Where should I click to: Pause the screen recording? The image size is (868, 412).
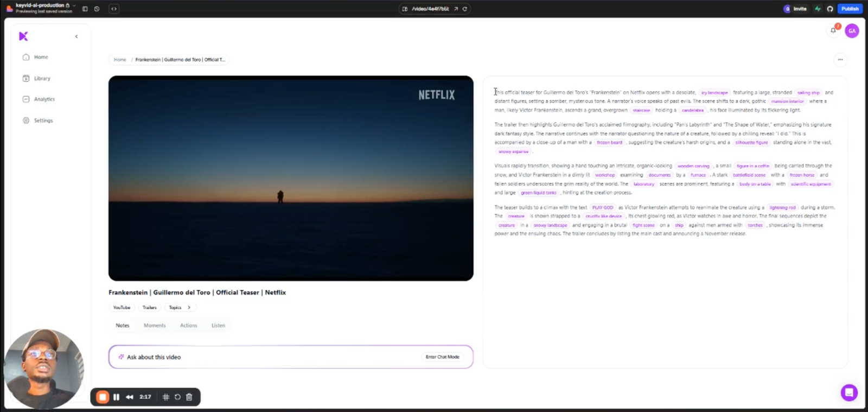[x=116, y=397]
